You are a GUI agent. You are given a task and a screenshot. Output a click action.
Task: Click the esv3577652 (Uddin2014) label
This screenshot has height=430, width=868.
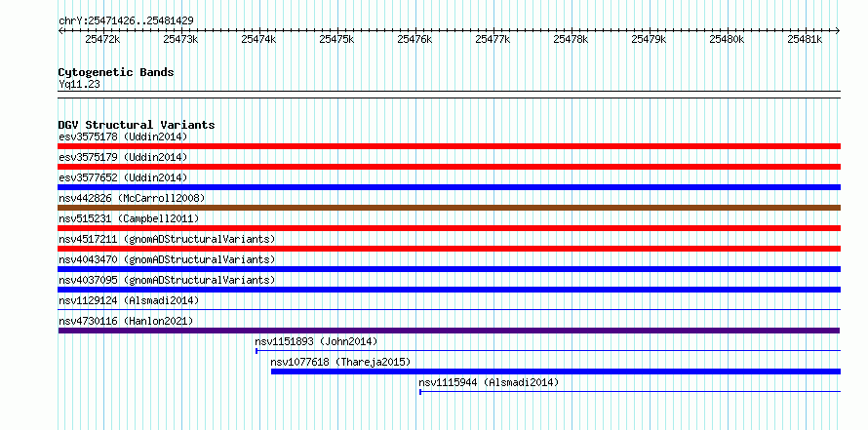(123, 177)
